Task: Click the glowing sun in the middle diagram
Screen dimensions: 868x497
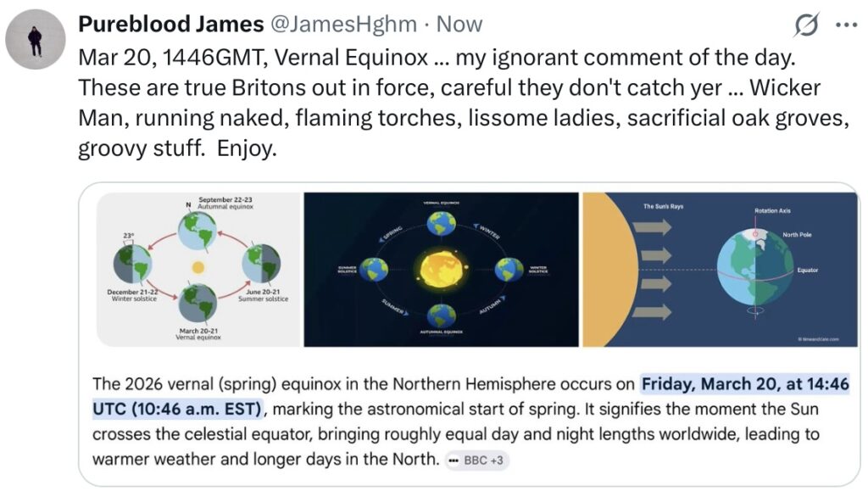Action: [441, 271]
